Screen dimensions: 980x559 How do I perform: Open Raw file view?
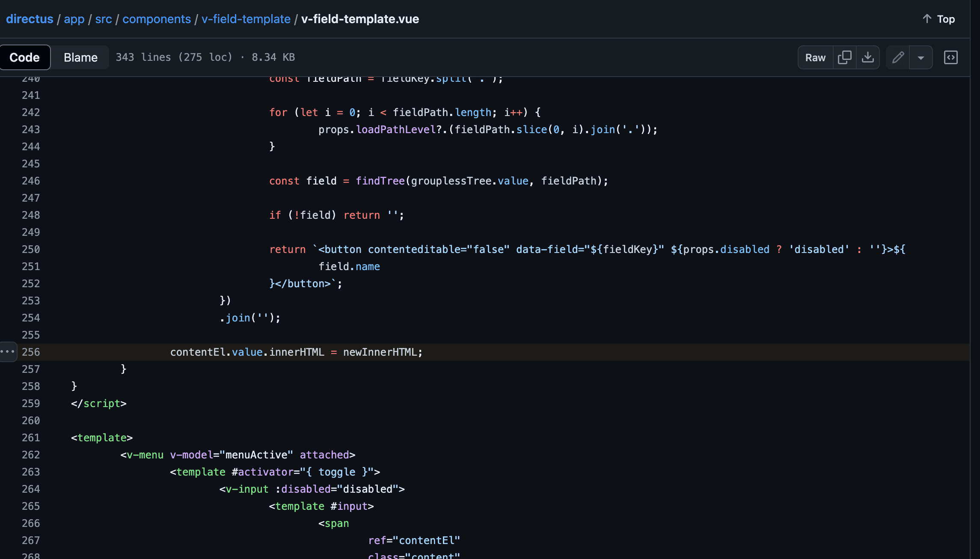click(815, 57)
